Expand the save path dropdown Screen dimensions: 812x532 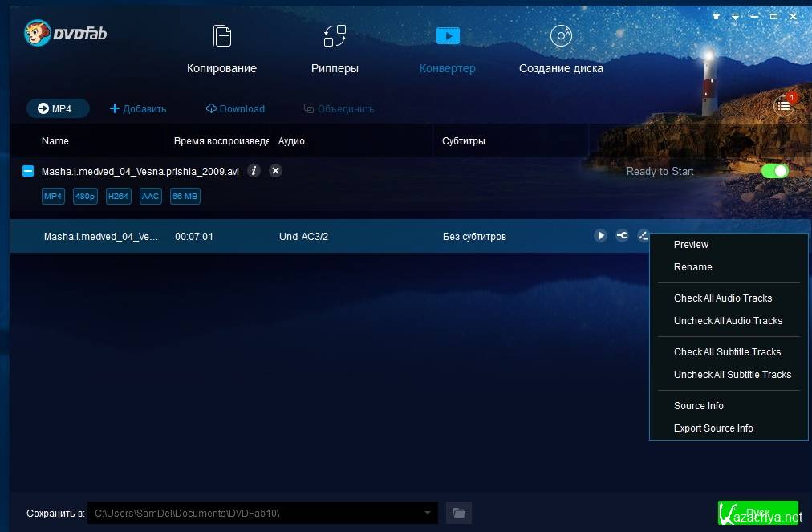point(428,513)
